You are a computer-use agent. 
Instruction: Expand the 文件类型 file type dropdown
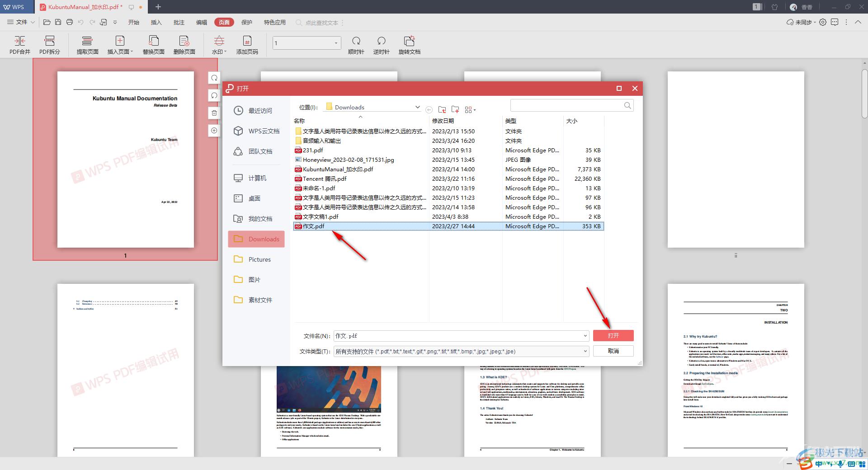click(x=585, y=351)
